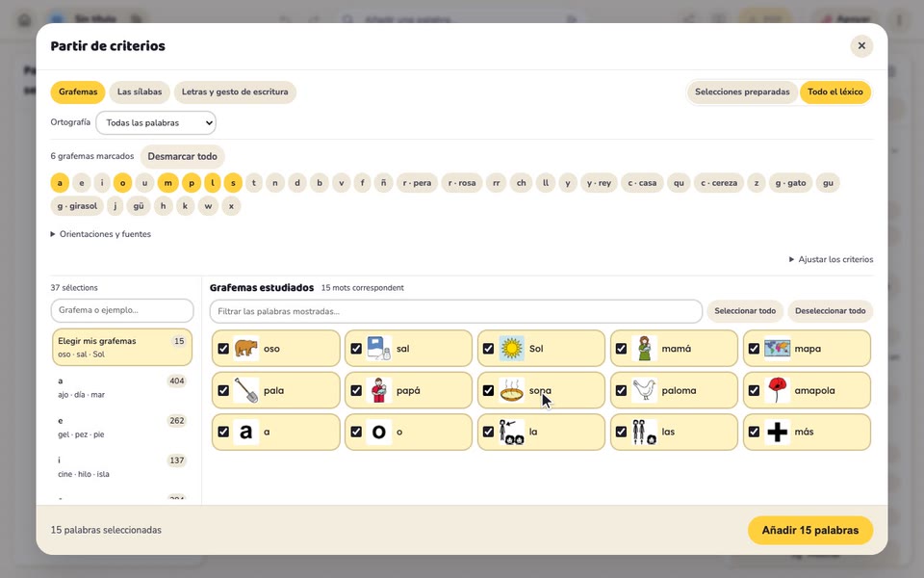Click the sun picture for Sol
Screen dimensions: 924x578
[511, 348]
